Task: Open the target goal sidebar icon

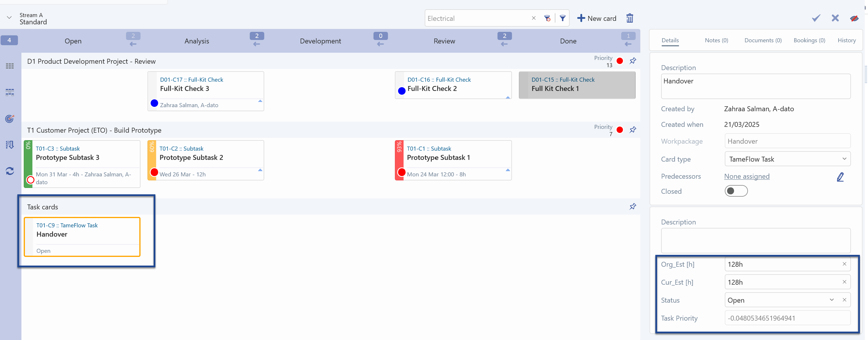Action: 10,119
